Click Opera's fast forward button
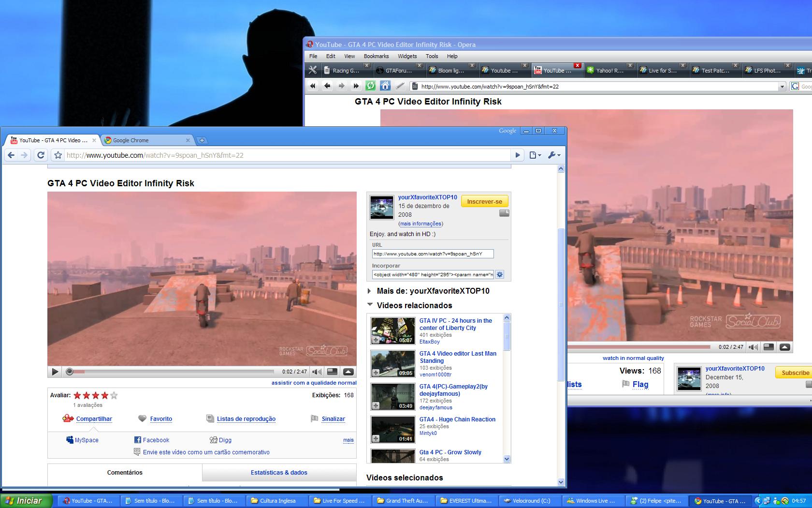 356,86
